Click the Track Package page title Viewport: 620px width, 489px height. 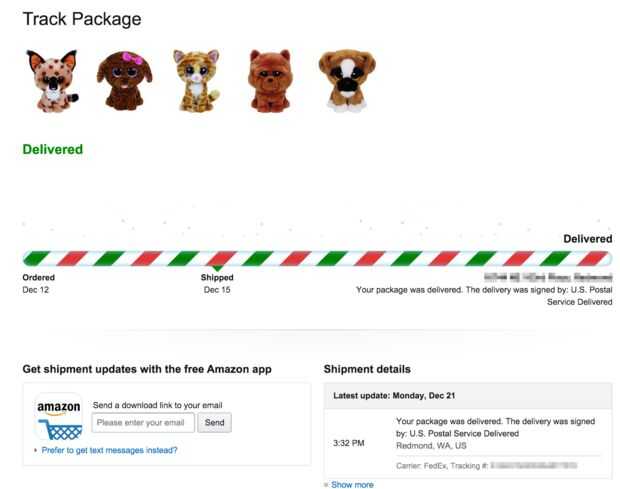(82, 19)
